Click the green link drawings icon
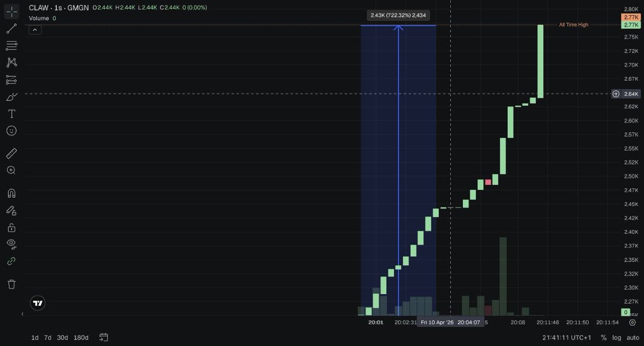 click(12, 261)
